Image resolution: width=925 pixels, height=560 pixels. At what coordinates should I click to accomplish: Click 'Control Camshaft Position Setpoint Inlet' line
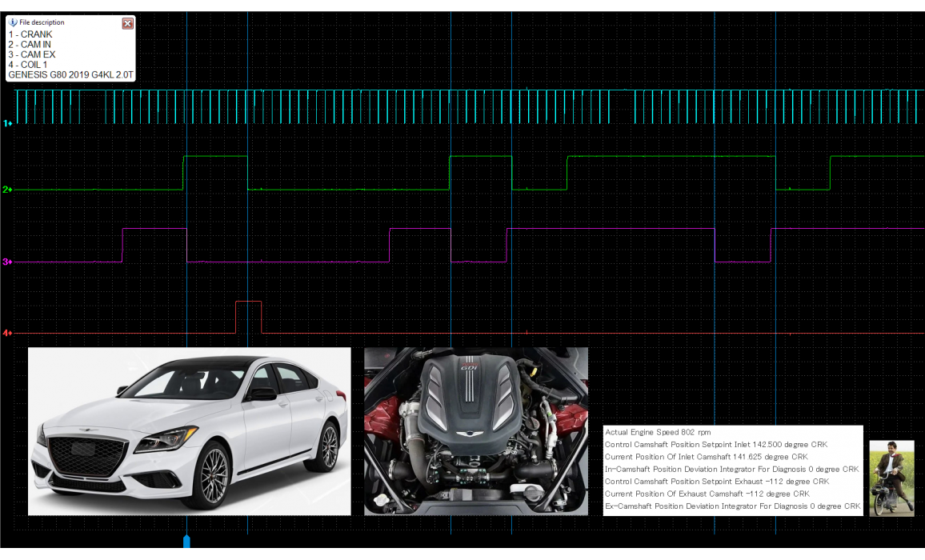click(716, 444)
